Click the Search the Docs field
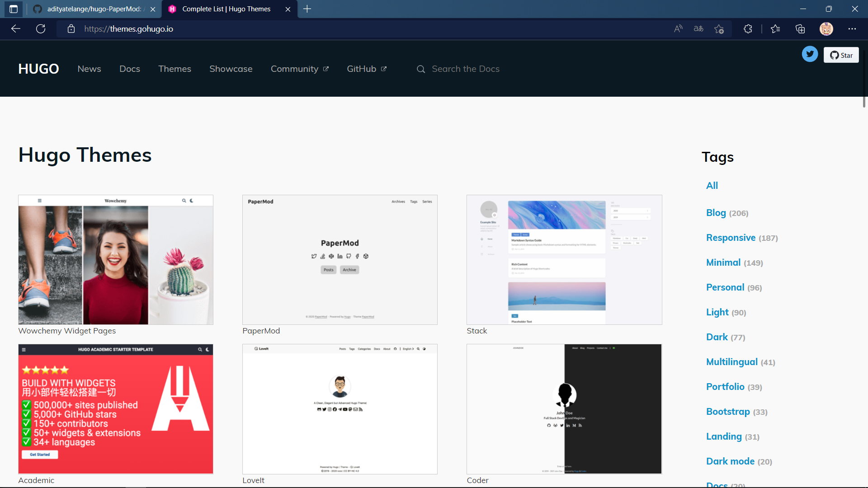The image size is (868, 488). 466,69
